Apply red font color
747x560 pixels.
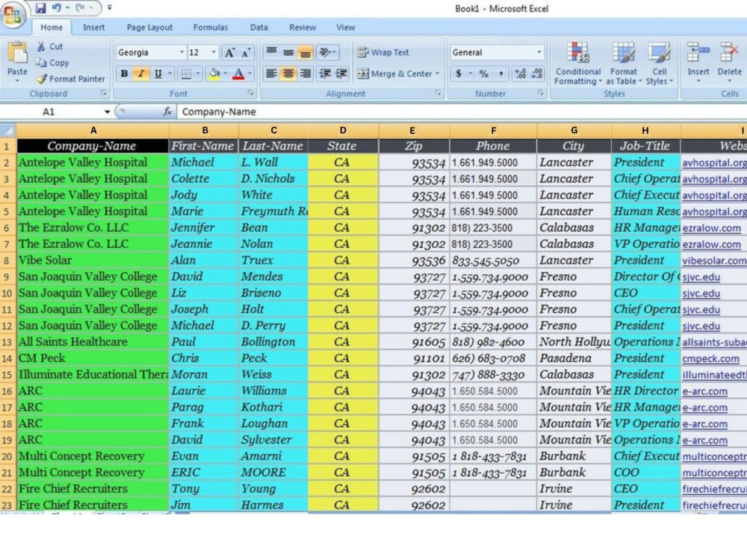pyautogui.click(x=239, y=74)
